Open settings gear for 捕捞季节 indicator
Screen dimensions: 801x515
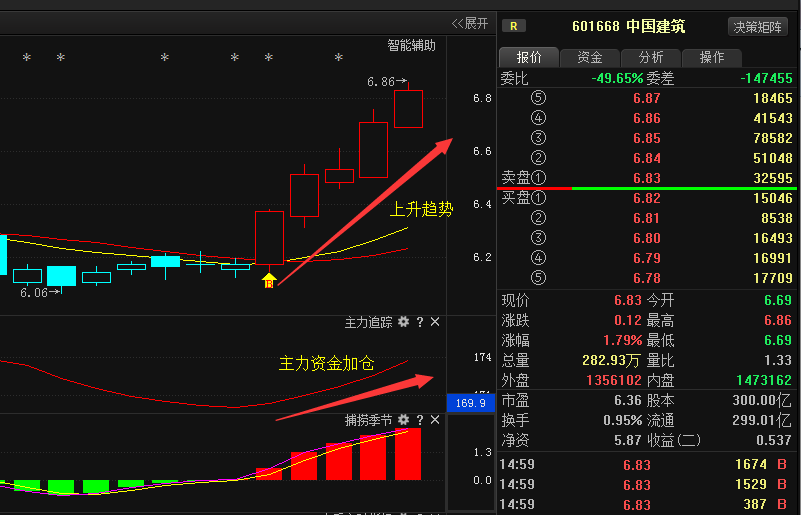tap(404, 419)
